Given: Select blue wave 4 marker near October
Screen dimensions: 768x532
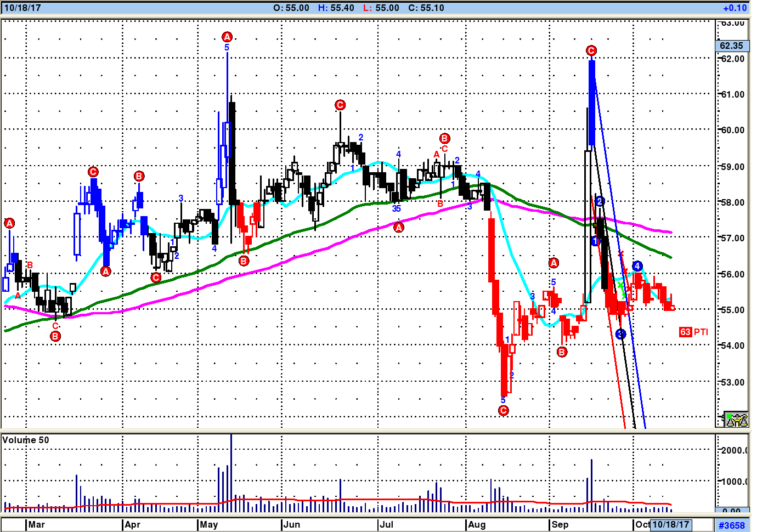Looking at the screenshot, I should (x=637, y=266).
